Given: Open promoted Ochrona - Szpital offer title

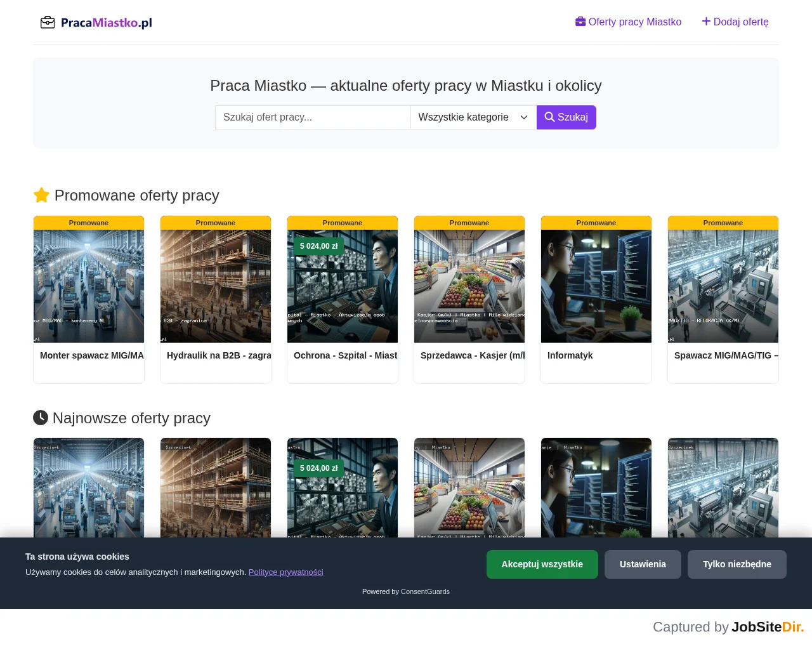Looking at the screenshot, I should (346, 355).
